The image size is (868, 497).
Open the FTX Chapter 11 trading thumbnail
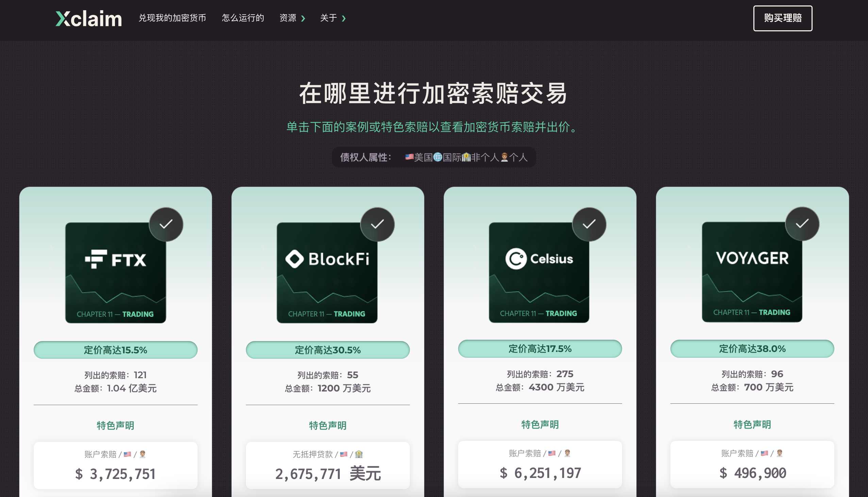coord(116,273)
